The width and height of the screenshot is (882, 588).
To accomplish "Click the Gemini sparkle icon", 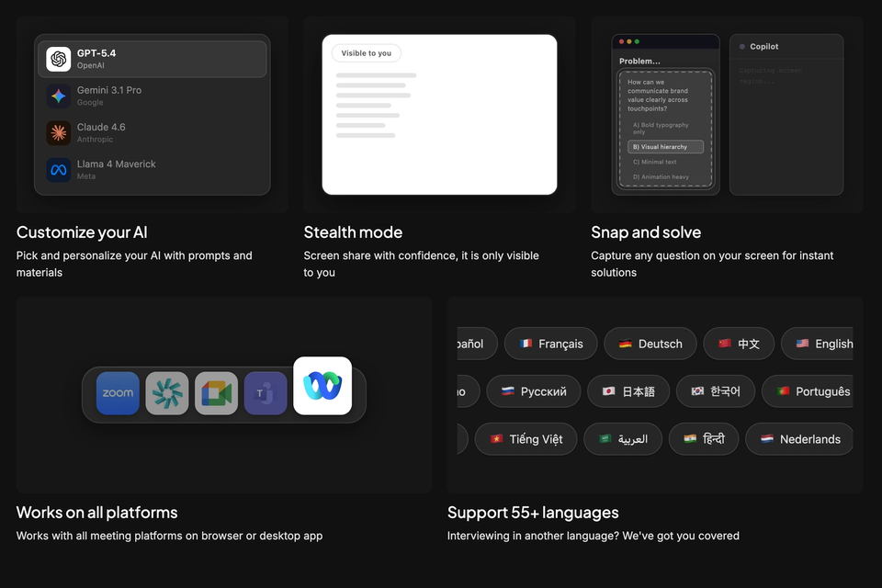I will (x=59, y=96).
